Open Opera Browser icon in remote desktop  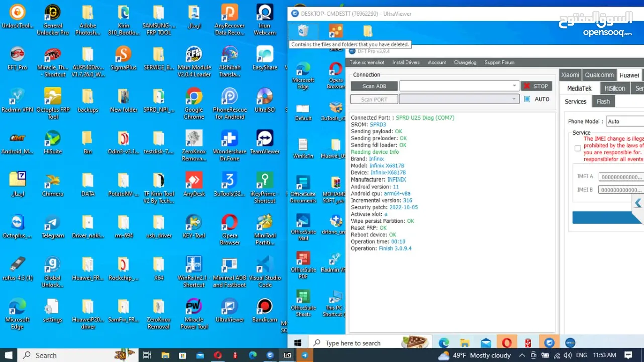tap(336, 76)
